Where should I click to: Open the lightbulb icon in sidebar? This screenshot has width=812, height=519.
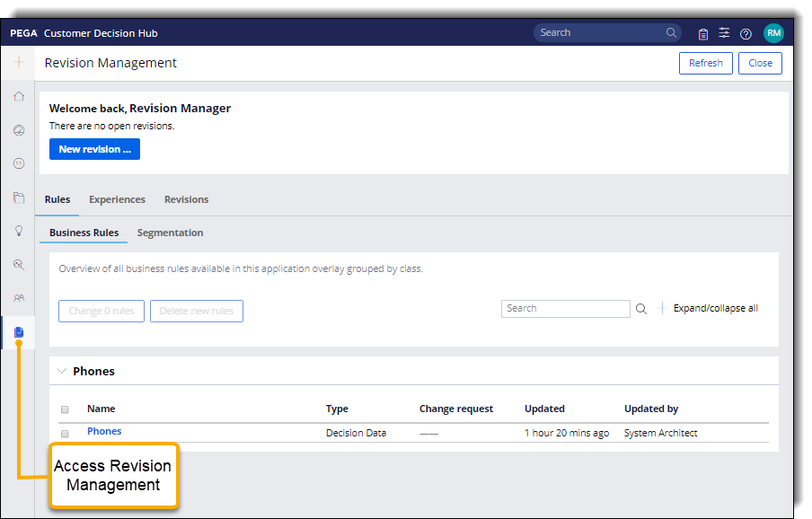[19, 231]
